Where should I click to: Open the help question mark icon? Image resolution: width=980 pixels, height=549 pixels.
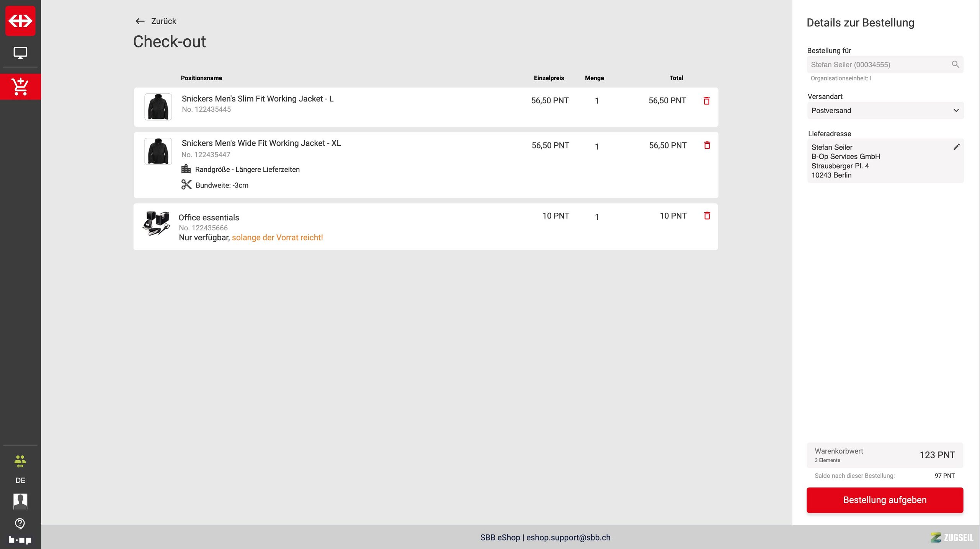click(20, 523)
